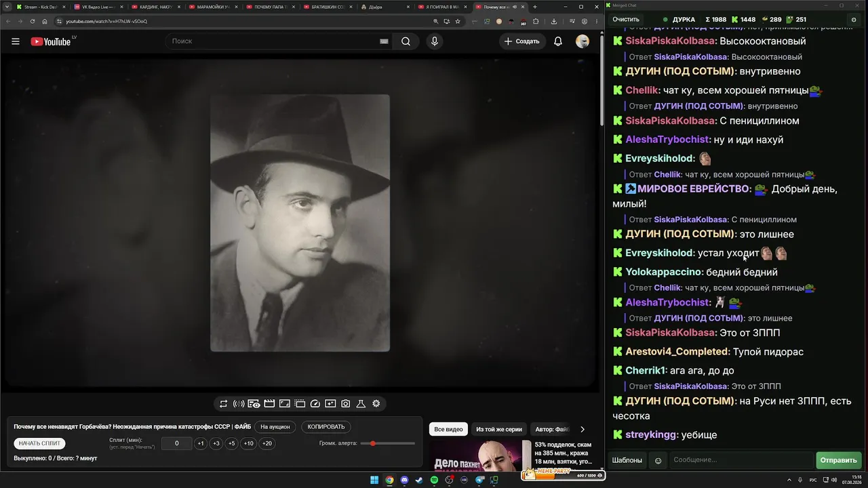
Task: Click the Очистить button in chat
Action: point(626,20)
